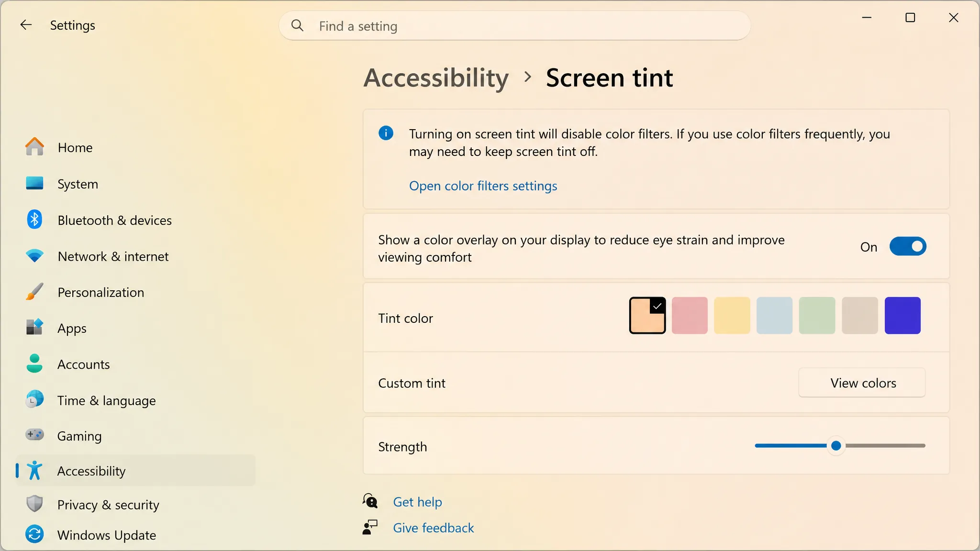The height and width of the screenshot is (551, 980).
Task: Go to Accounts settings
Action: 135,364
